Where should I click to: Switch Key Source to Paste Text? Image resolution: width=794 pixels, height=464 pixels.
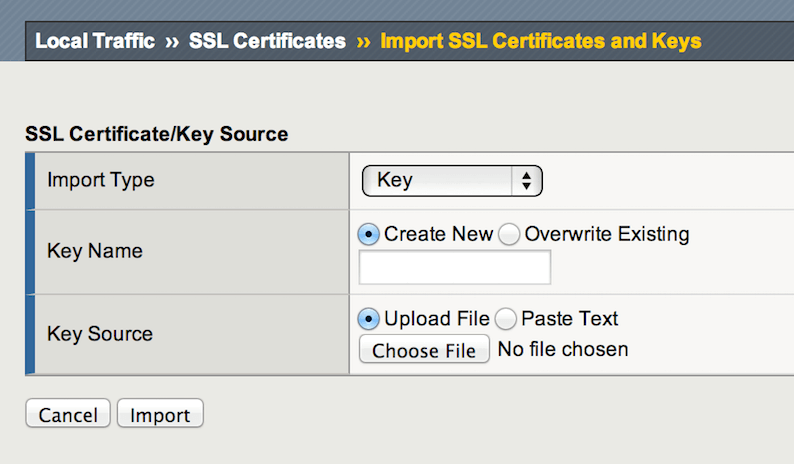506,319
